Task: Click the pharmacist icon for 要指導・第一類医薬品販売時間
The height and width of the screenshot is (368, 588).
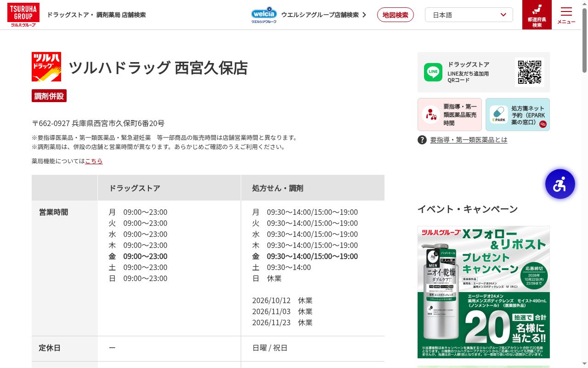Action: [431, 115]
